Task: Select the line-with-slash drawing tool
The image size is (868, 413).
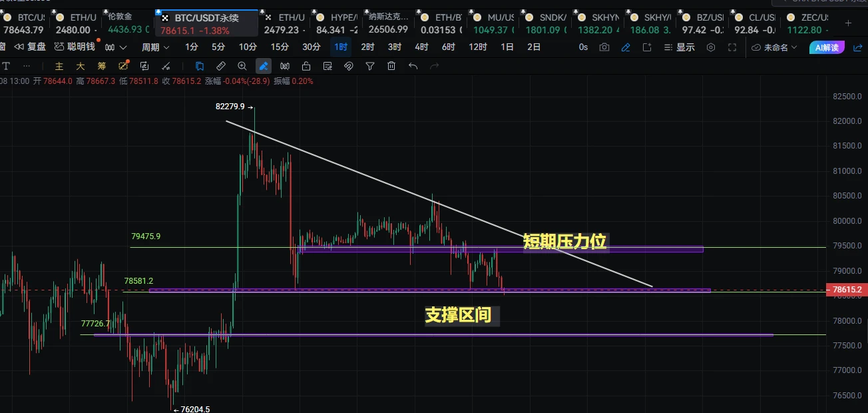Action: coord(166,66)
